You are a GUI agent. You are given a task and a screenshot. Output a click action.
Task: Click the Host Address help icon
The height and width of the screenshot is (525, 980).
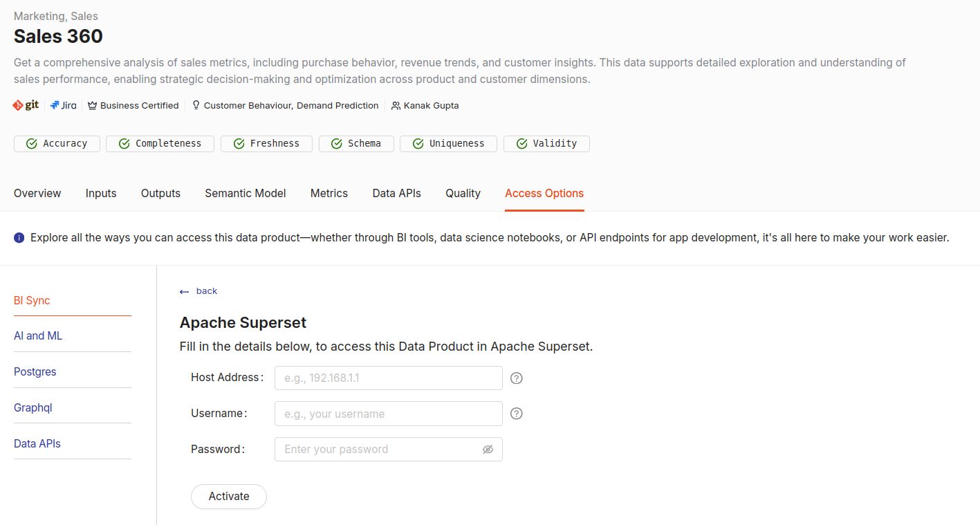pyautogui.click(x=517, y=378)
